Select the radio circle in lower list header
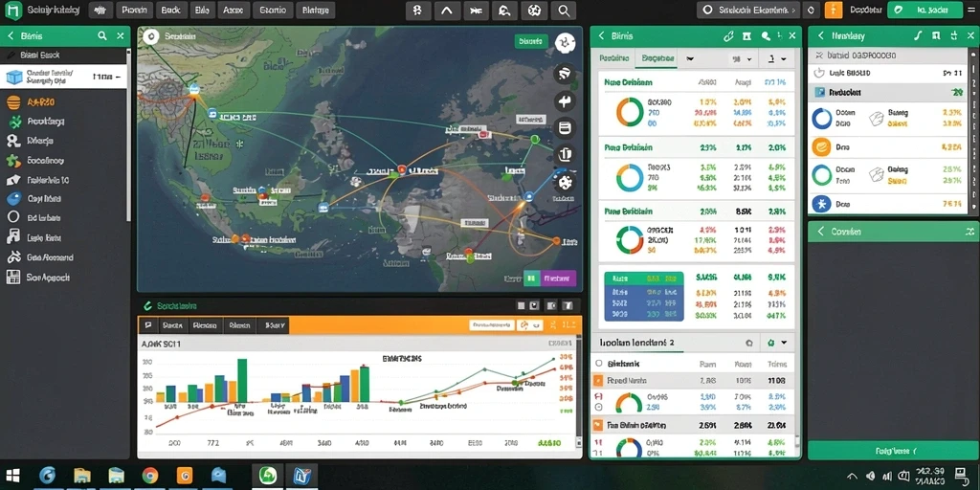The image size is (980, 490). pos(599,363)
